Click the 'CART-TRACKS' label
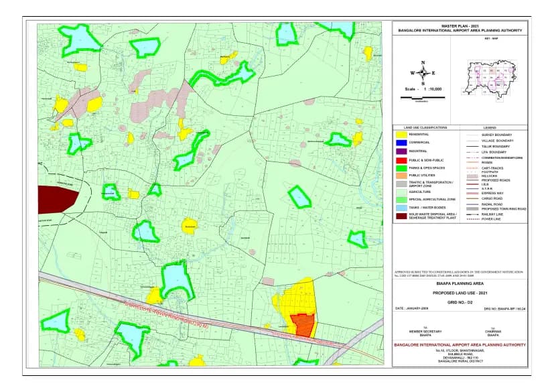The height and width of the screenshot is (392, 554). [492, 168]
